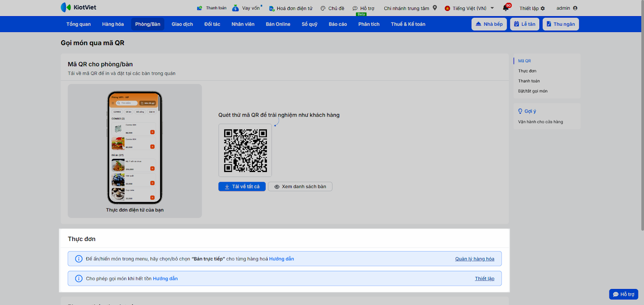This screenshot has width=644, height=305.
Task: Click the admin user profile icon
Action: (575, 8)
